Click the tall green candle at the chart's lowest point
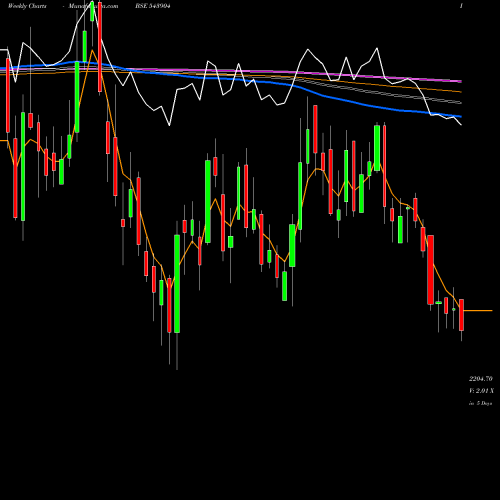This screenshot has height=500, width=500. 177,284
